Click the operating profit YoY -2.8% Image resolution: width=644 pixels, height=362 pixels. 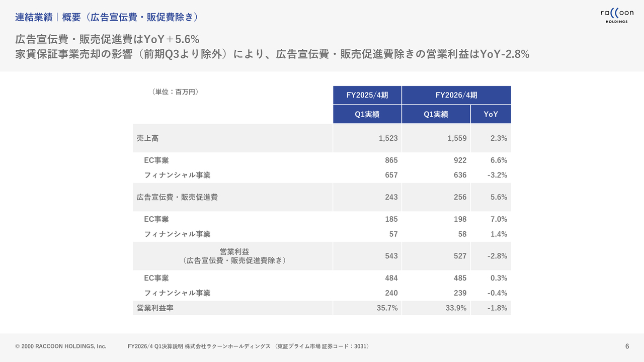pos(498,256)
